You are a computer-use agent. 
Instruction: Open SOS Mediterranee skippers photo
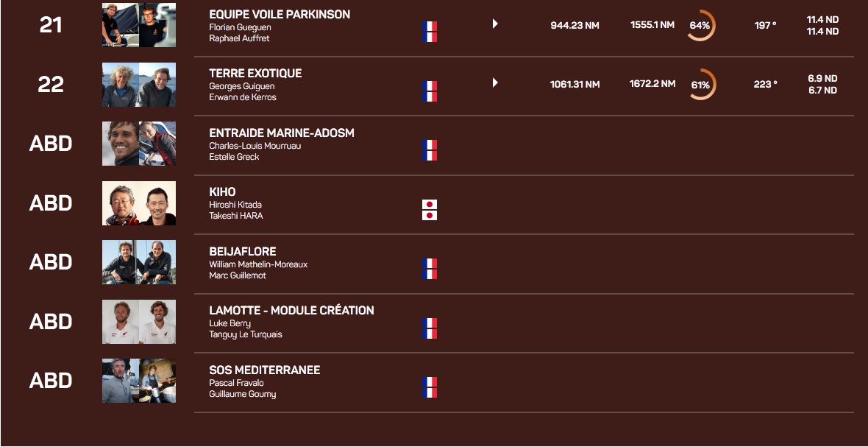coord(139,381)
